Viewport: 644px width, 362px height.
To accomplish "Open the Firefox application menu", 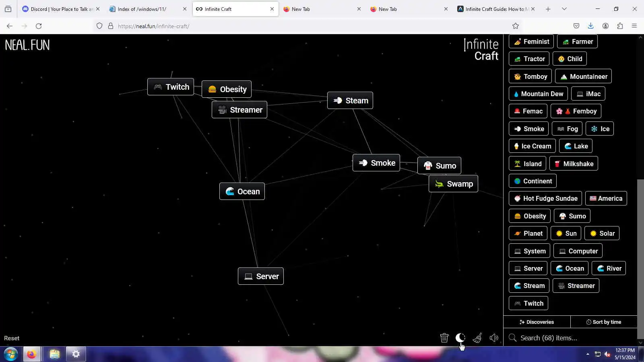I will [x=634, y=26].
